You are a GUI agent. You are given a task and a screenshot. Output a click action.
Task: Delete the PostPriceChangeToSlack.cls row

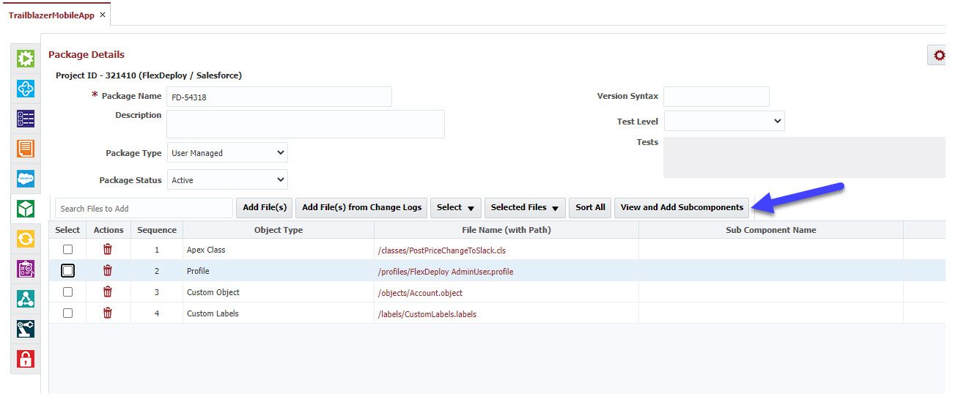pyautogui.click(x=108, y=250)
